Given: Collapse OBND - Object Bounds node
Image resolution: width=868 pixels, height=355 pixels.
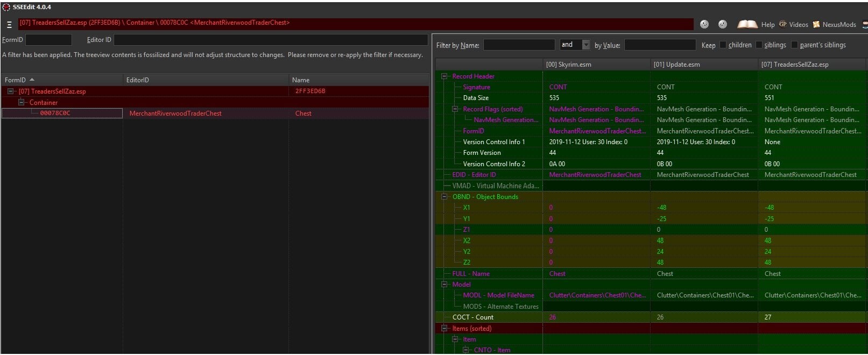Looking at the screenshot, I should coord(444,197).
